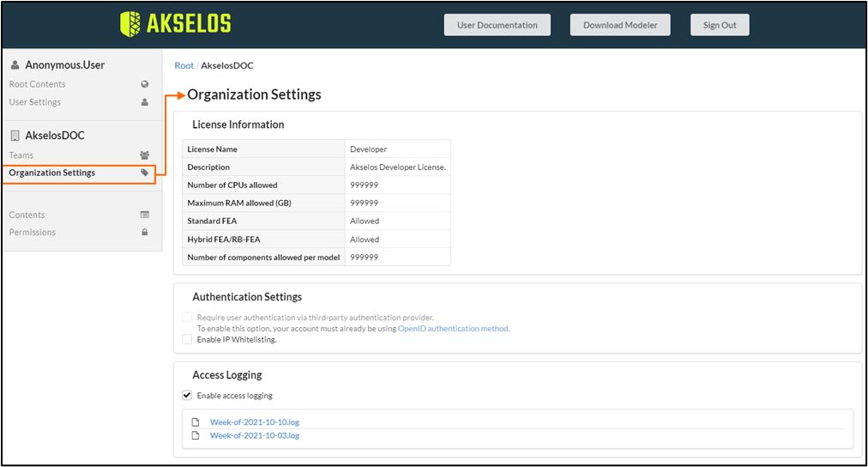Open Week-of-2021-10-10.log file
Image resolution: width=868 pixels, height=467 pixels.
click(x=255, y=422)
